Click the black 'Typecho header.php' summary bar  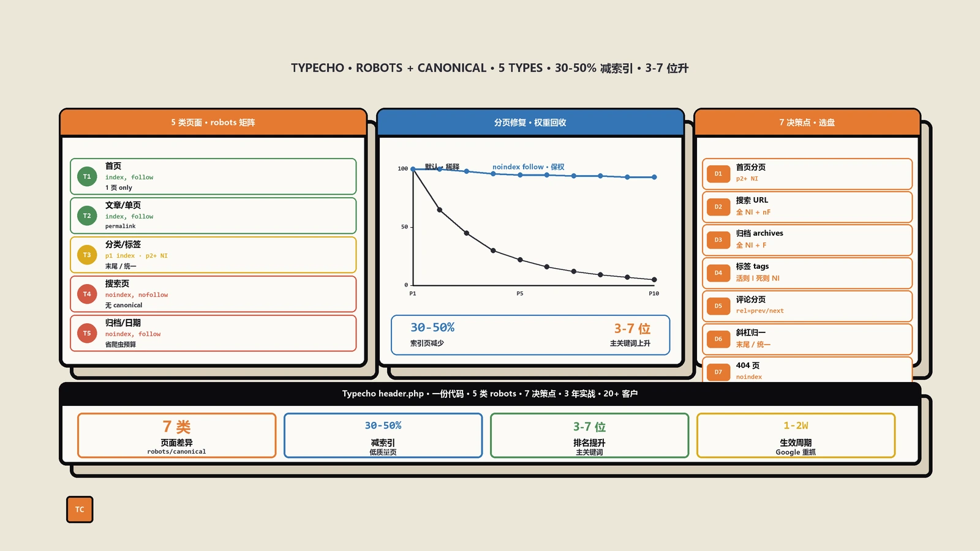tap(490, 394)
